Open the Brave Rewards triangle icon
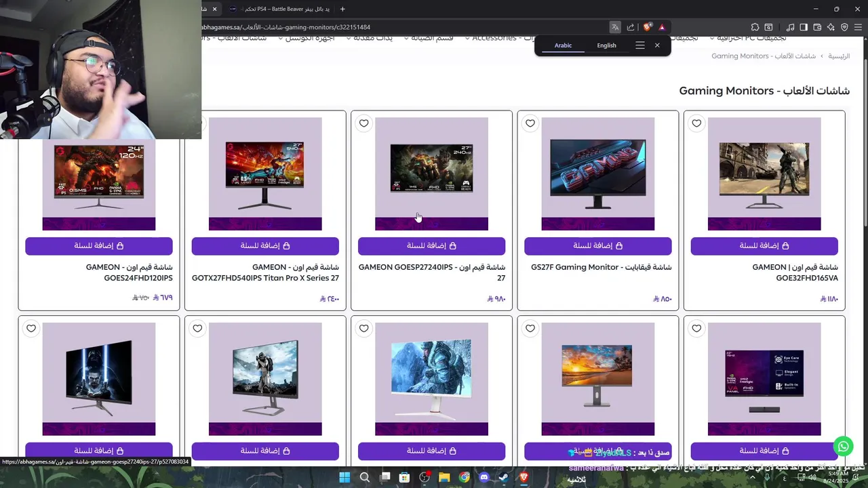This screenshot has height=488, width=868. 662,27
